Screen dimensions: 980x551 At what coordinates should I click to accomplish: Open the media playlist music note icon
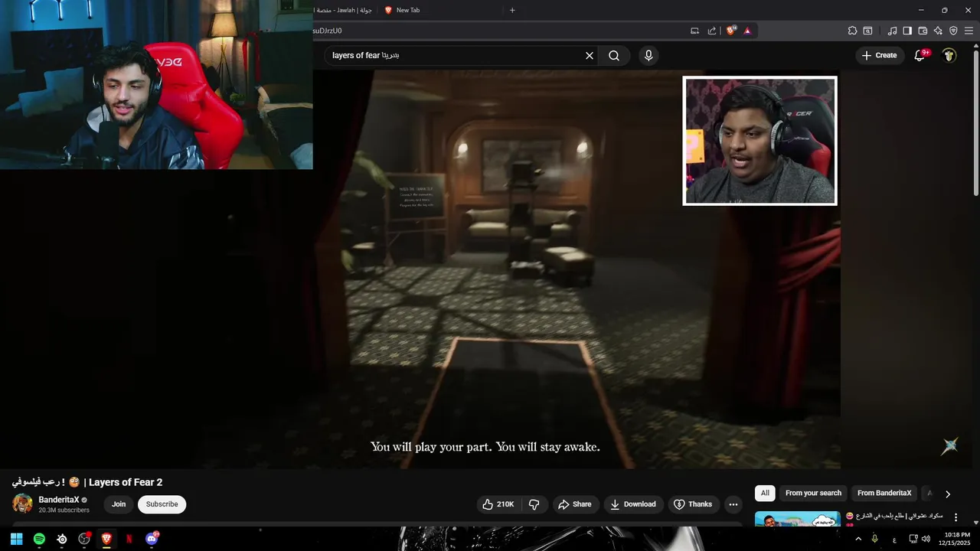pos(892,31)
